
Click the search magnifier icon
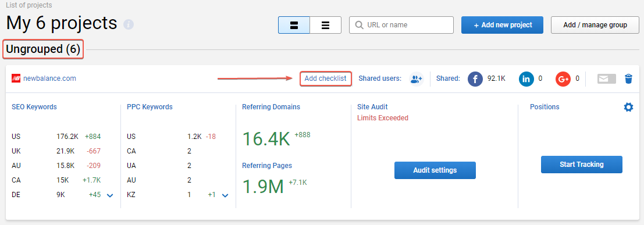(359, 25)
